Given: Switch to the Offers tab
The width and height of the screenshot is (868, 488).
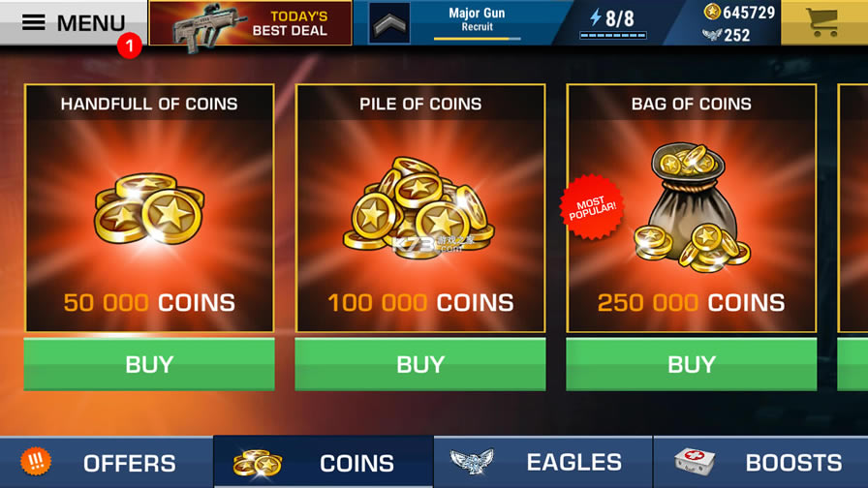Looking at the screenshot, I should [107, 463].
